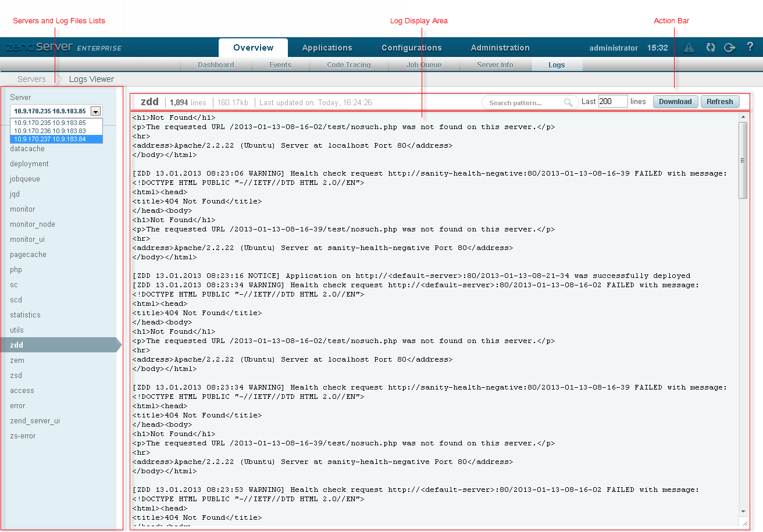Click scroll-up arrow of log display
763x532 pixels.
click(743, 117)
